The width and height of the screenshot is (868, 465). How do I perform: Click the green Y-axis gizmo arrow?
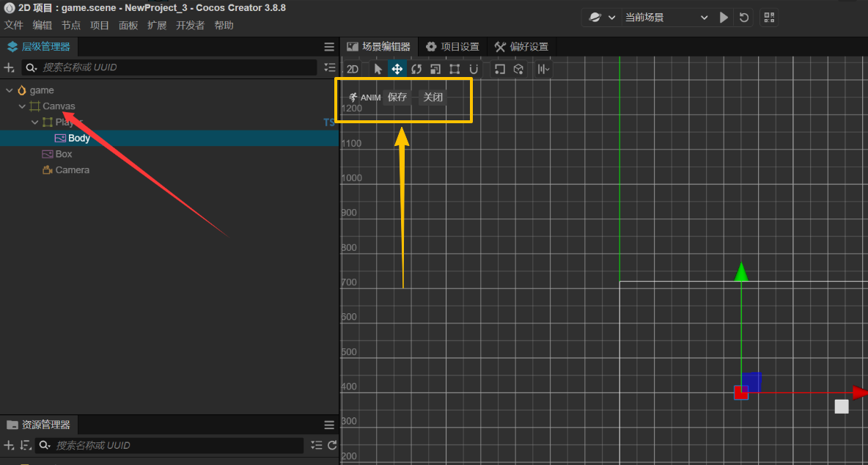pyautogui.click(x=740, y=272)
